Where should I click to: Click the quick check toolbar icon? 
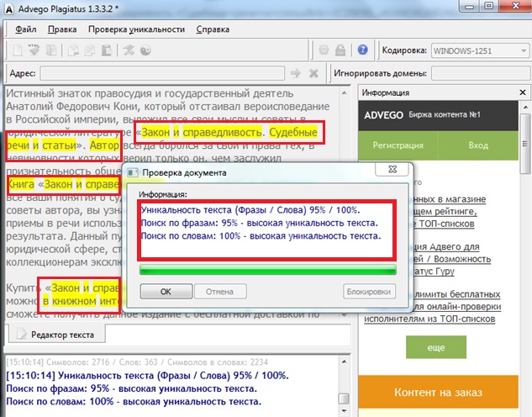click(129, 50)
